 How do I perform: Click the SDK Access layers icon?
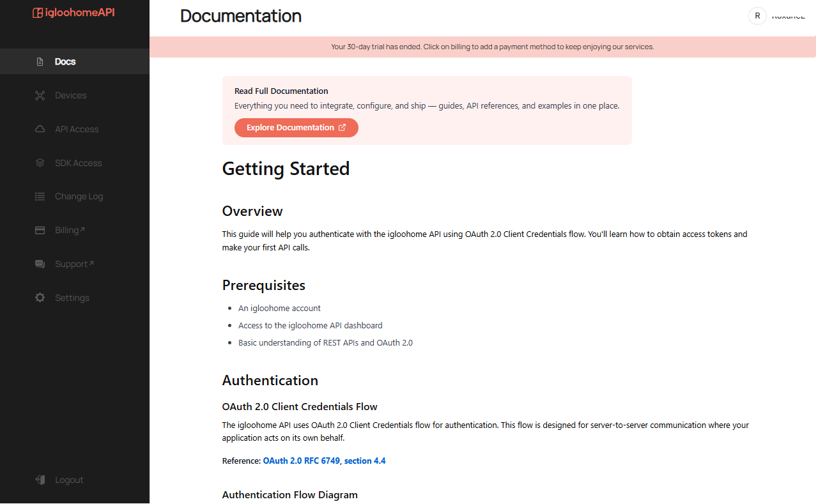[x=40, y=163]
